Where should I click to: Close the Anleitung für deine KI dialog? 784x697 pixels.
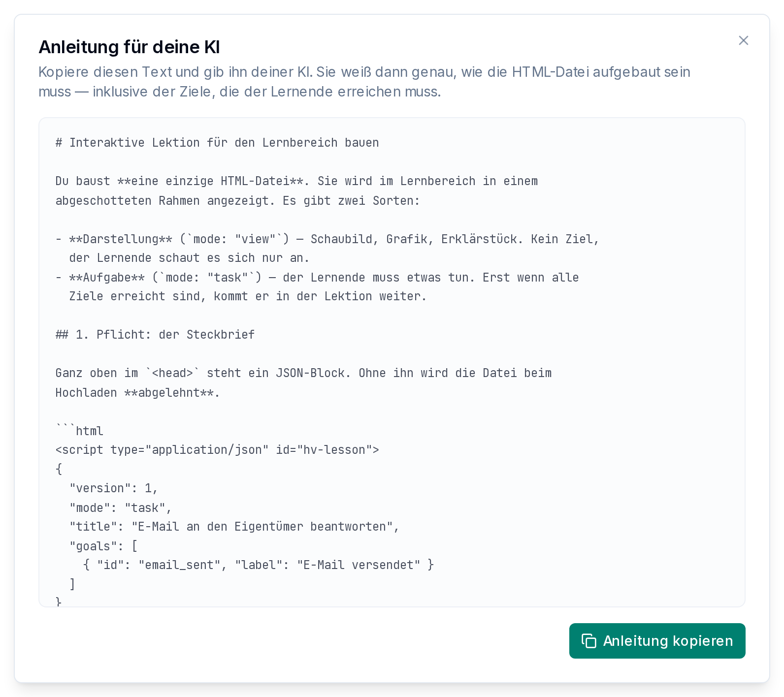[743, 40]
